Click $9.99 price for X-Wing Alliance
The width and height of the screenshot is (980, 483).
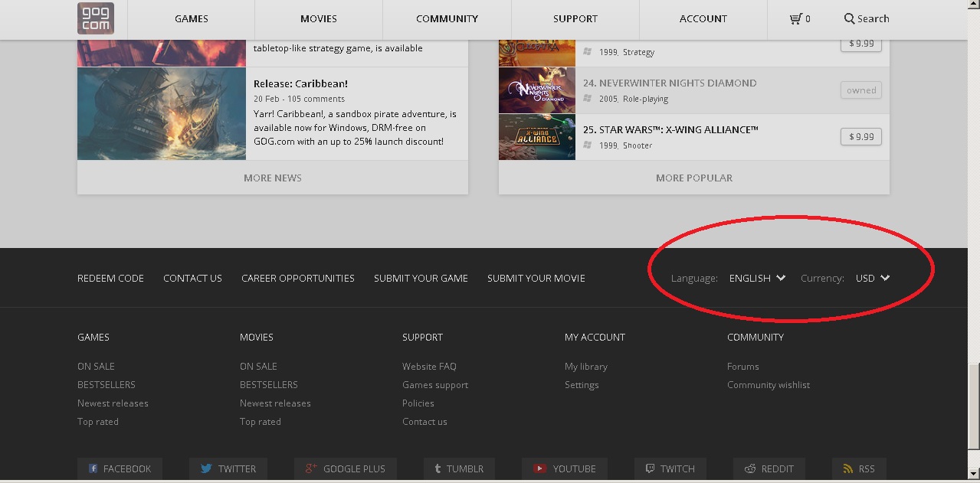[x=861, y=136]
